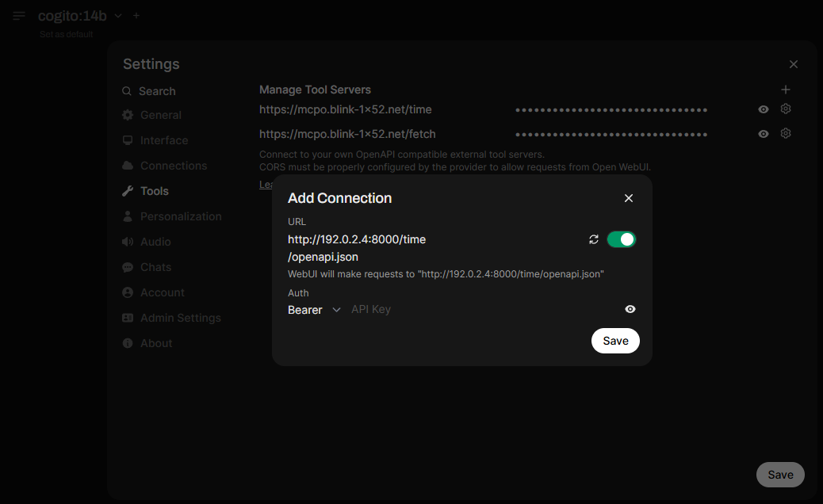Start a new chat with the plus icon
The image size is (823, 504).
coord(136,15)
